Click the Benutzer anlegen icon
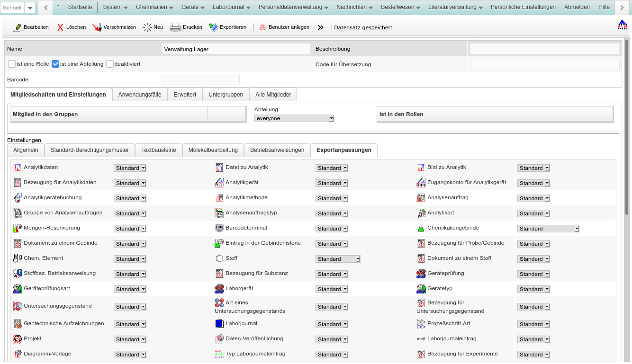Viewport: 632px width, 364px height. tap(262, 27)
